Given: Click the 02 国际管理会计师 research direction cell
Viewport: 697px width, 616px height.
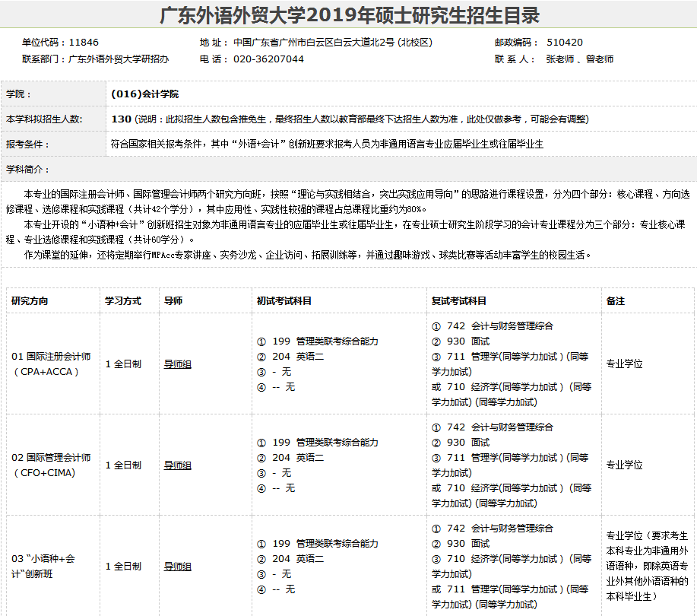Looking at the screenshot, I should [51, 465].
